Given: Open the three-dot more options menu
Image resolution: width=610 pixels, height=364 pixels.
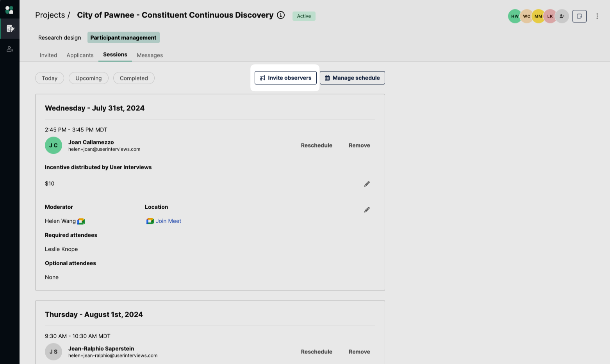Looking at the screenshot, I should [x=597, y=16].
